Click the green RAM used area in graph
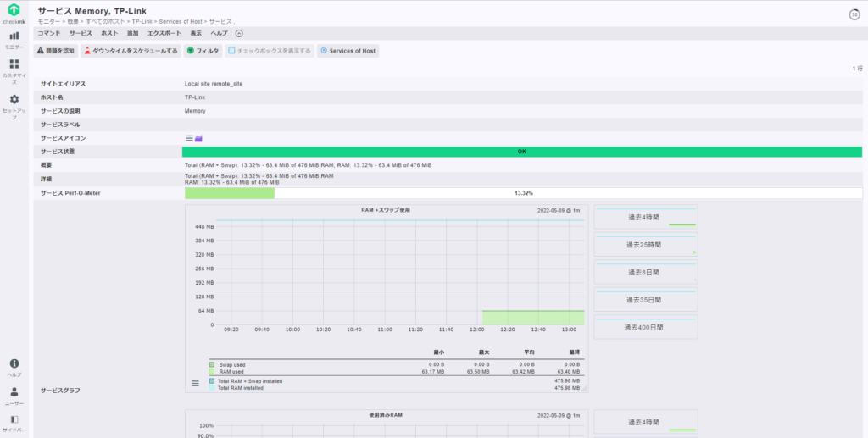 [x=533, y=318]
